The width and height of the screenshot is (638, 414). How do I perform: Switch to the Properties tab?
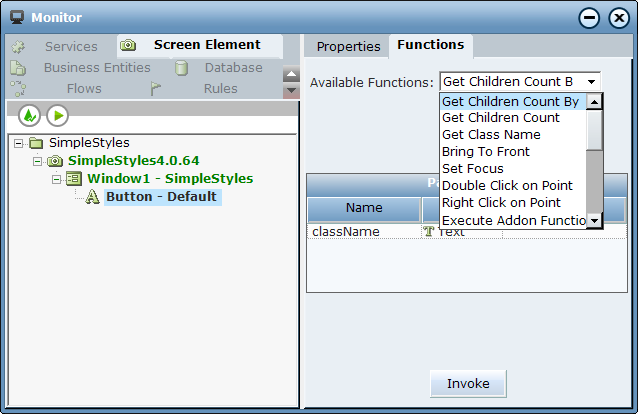point(348,46)
